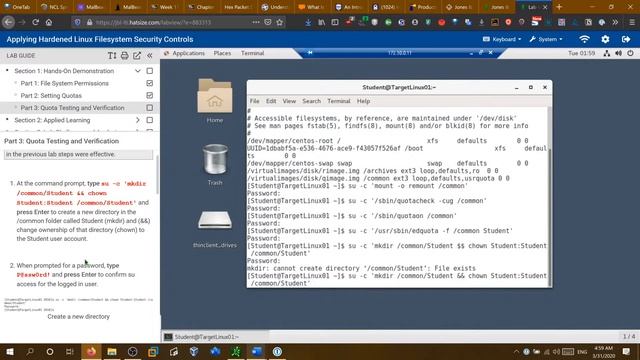Expand Section 2 Applied Learning
The width and height of the screenshot is (640, 360).
click(138, 120)
